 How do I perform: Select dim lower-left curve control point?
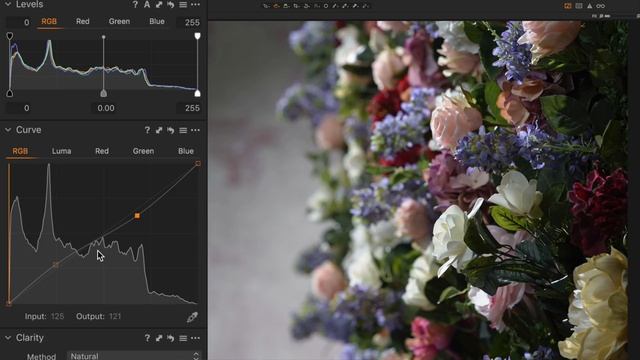coord(56,265)
